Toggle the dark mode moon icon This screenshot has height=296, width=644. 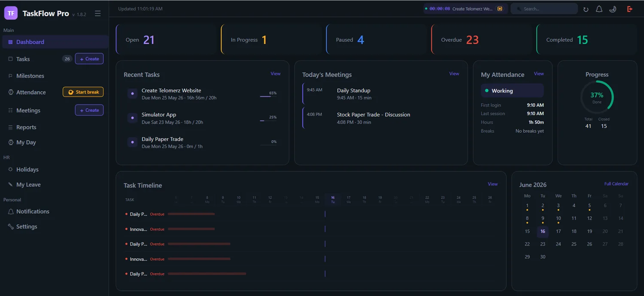pyautogui.click(x=613, y=9)
